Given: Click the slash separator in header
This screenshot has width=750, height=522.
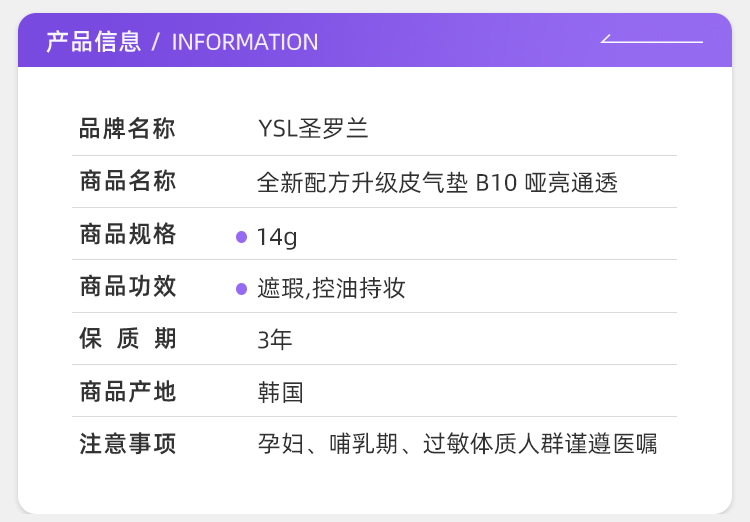Looking at the screenshot, I should [155, 42].
